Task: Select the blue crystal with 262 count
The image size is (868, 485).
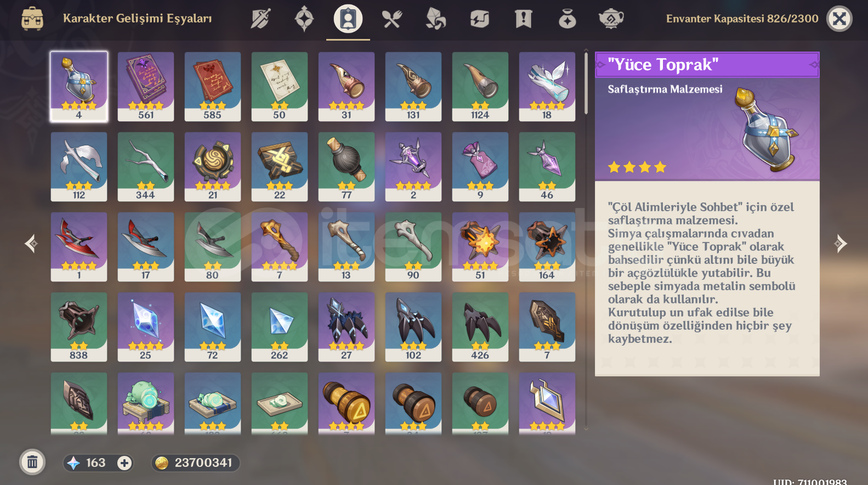Action: [280, 327]
